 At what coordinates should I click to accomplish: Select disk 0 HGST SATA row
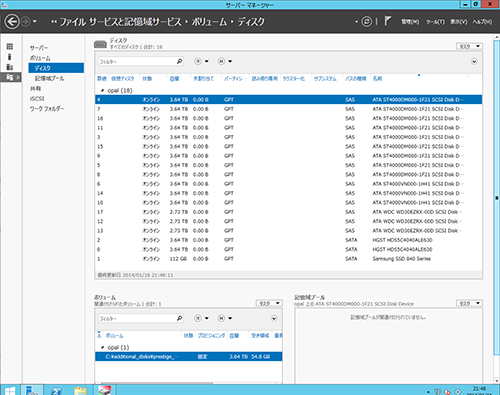pos(289,249)
